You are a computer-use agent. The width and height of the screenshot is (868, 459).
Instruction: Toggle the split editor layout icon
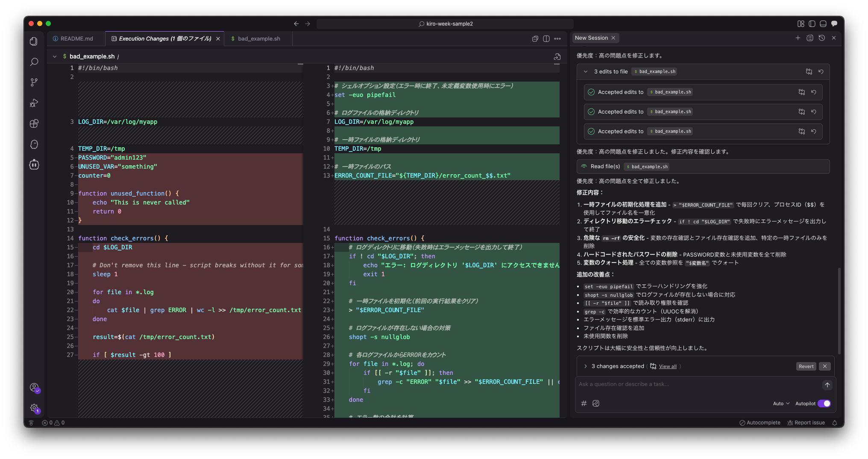[x=546, y=39]
